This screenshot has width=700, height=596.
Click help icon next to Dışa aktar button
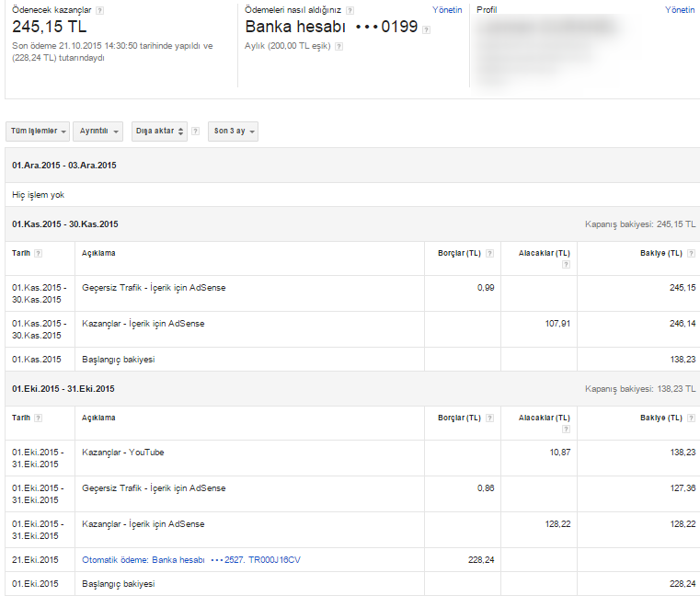click(x=195, y=132)
